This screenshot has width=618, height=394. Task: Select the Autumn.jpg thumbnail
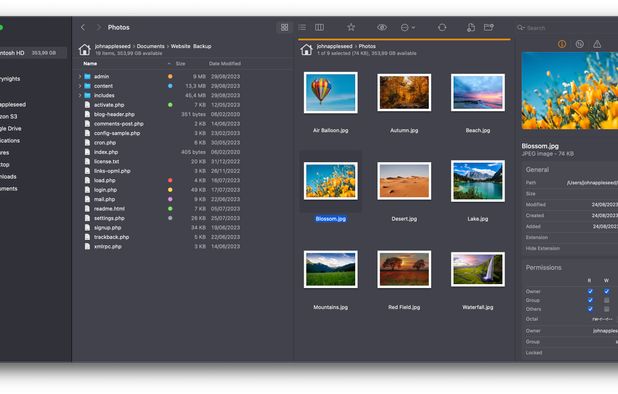404,93
